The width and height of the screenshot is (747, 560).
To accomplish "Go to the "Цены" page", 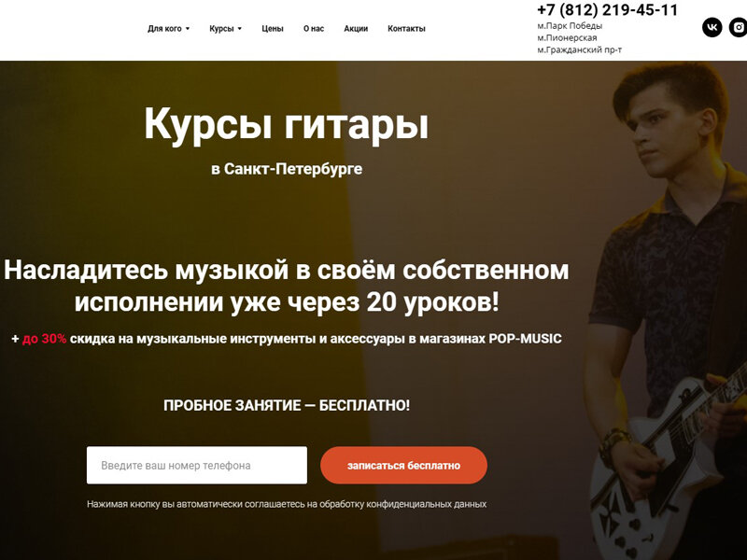I will [273, 29].
